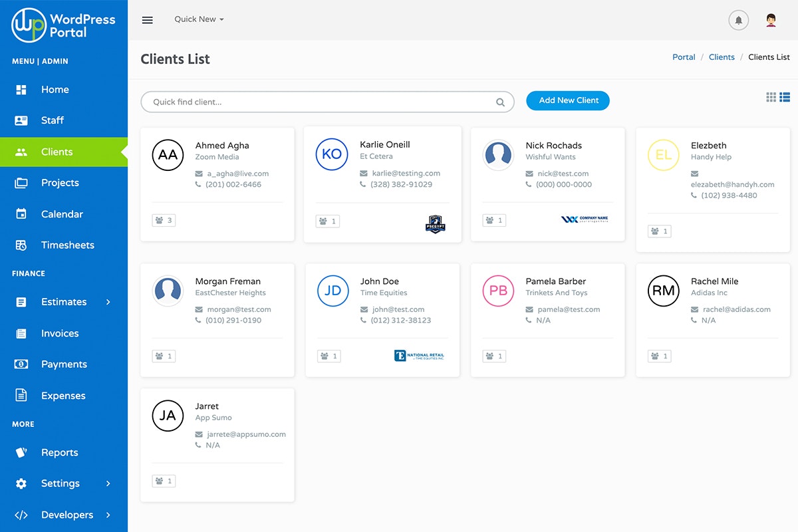Click the Clients breadcrumb link
Image resolution: width=798 pixels, height=532 pixels.
(722, 57)
